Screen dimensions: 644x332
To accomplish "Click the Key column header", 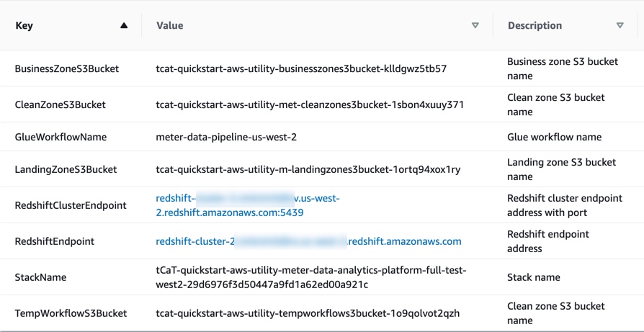I will click(x=24, y=25).
